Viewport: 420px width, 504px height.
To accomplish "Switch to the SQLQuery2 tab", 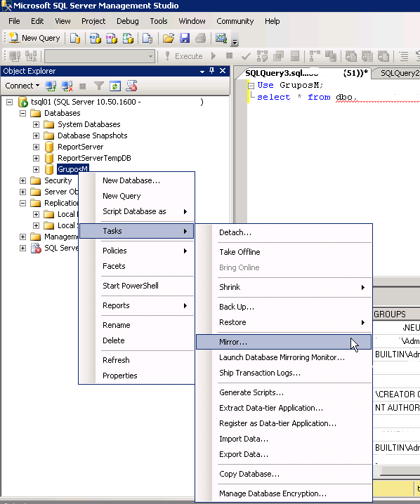I will click(398, 73).
